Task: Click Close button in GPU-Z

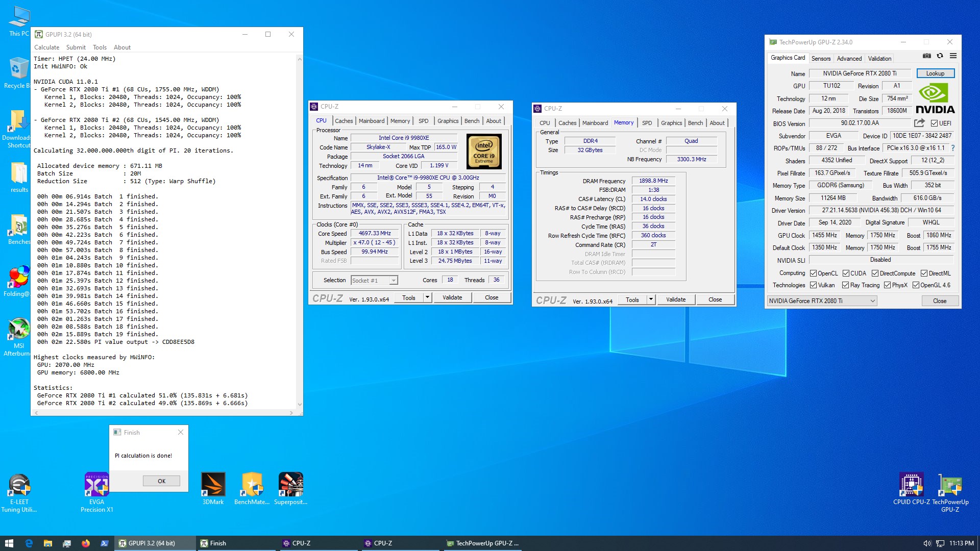Action: pos(940,301)
